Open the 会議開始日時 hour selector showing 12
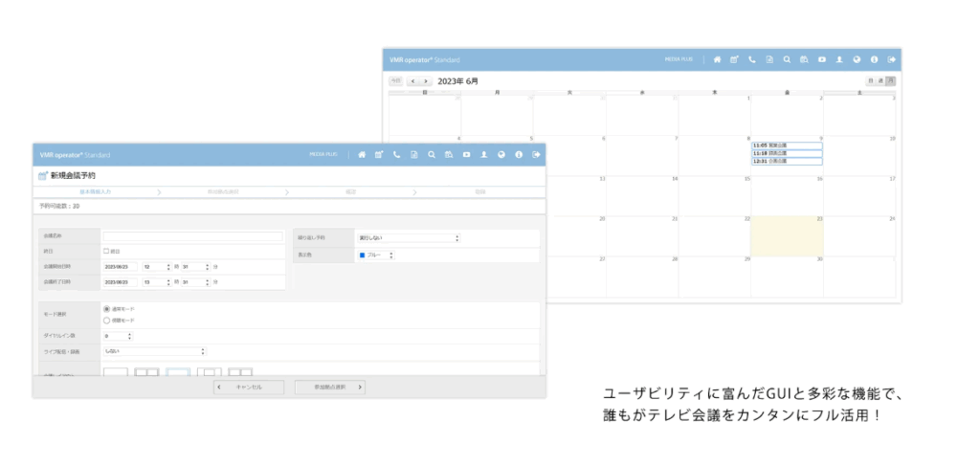Screen dimensions: 980x466 tap(157, 267)
